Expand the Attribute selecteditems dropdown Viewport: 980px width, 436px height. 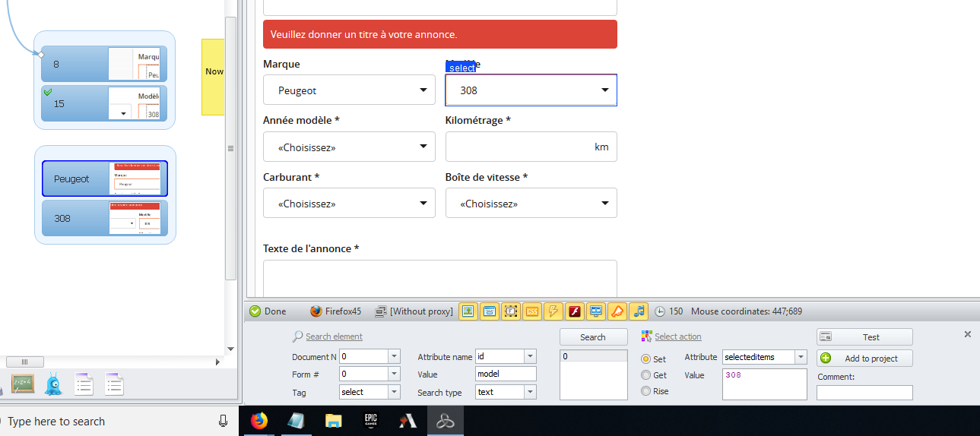pyautogui.click(x=801, y=357)
